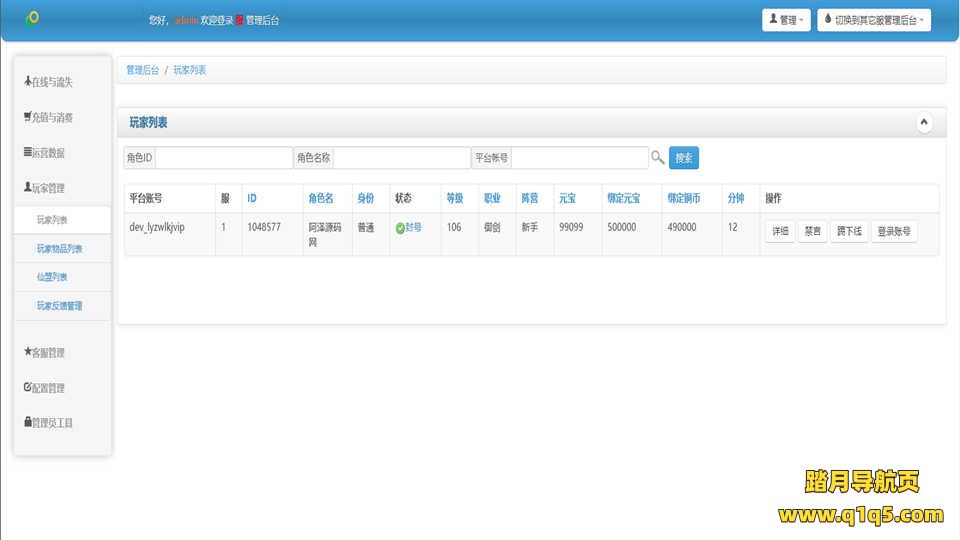Click 详细 button for player row
The image size is (960, 540).
coord(779,231)
